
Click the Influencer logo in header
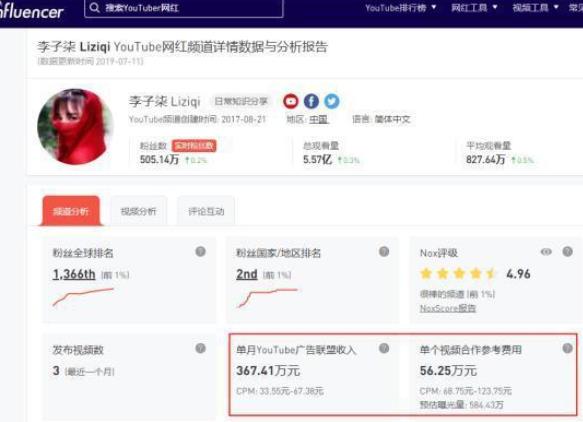pyautogui.click(x=31, y=11)
